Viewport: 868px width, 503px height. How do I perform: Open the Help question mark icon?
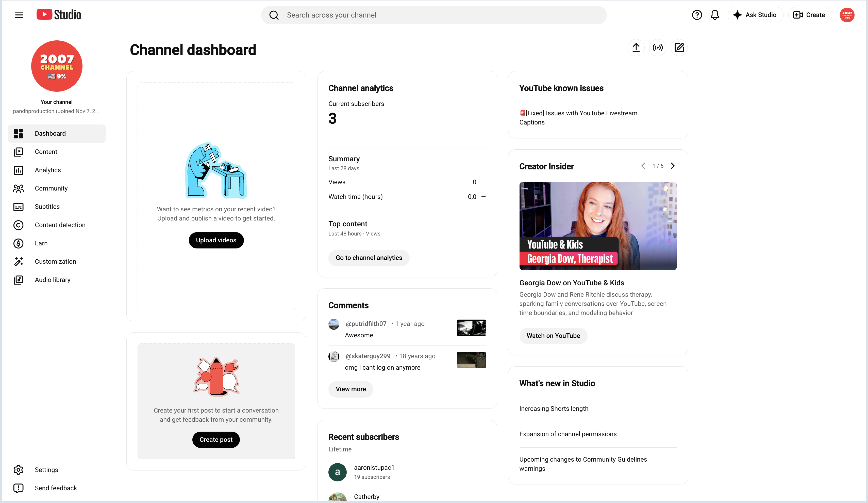click(697, 15)
